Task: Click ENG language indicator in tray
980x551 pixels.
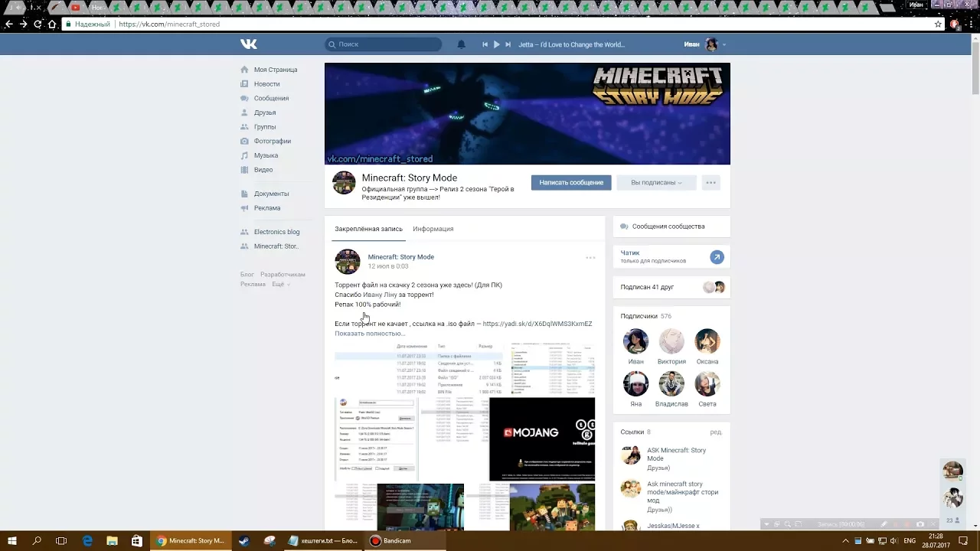Action: (x=910, y=540)
